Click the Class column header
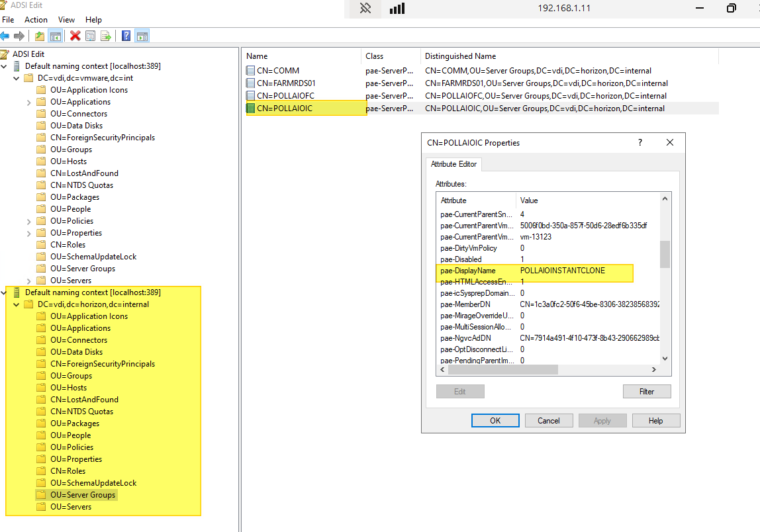760x532 pixels. click(391, 56)
